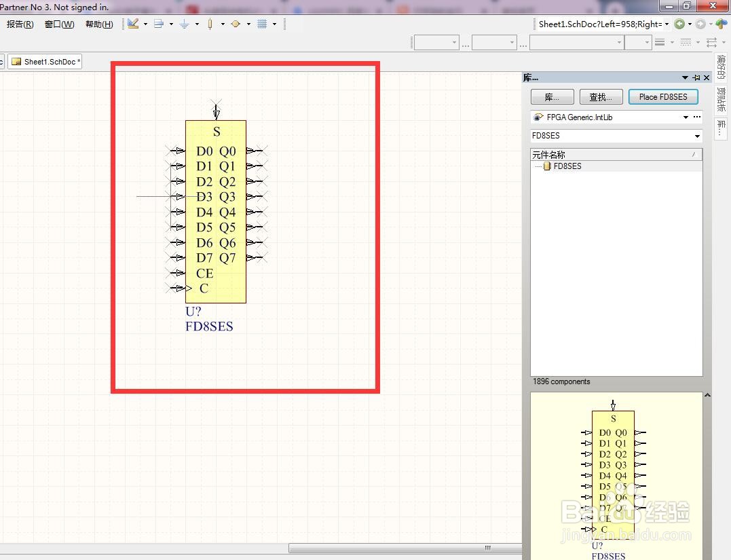Screen dimensions: 731x560
Task: Click the horizontal scrollbar of schematic
Action: (x=405, y=548)
